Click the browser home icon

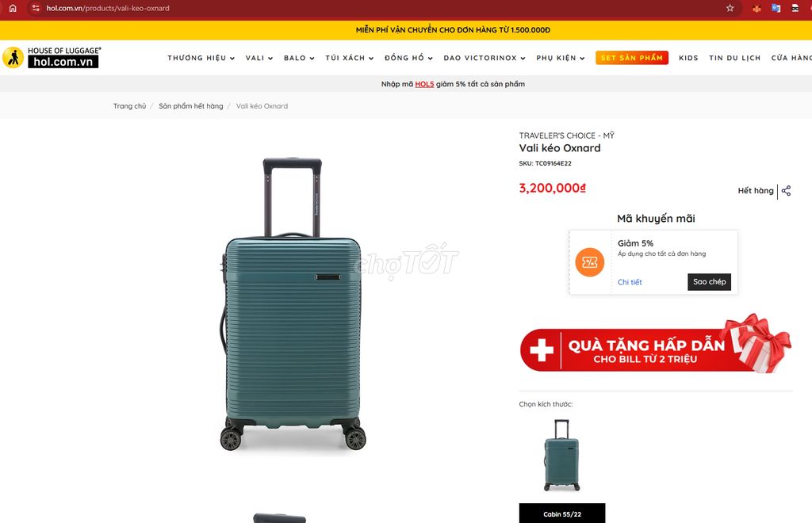[x=13, y=8]
